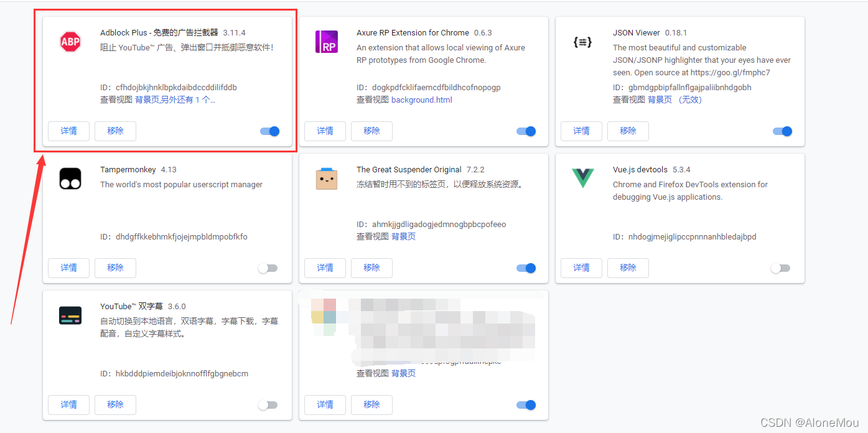The width and height of the screenshot is (868, 433).
Task: Select Great Suspender ID ahmkjjgdligadogjedmnogbpbcpofeeo
Action: [x=439, y=224]
